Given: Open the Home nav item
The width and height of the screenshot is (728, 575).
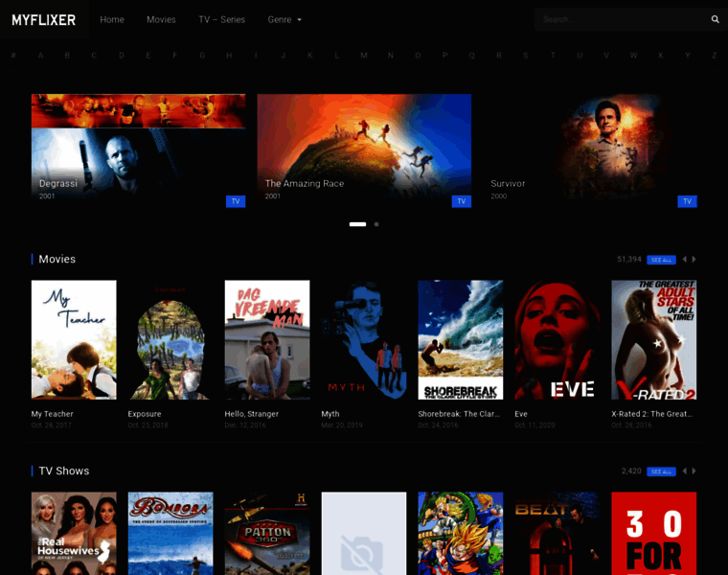Looking at the screenshot, I should 112,19.
